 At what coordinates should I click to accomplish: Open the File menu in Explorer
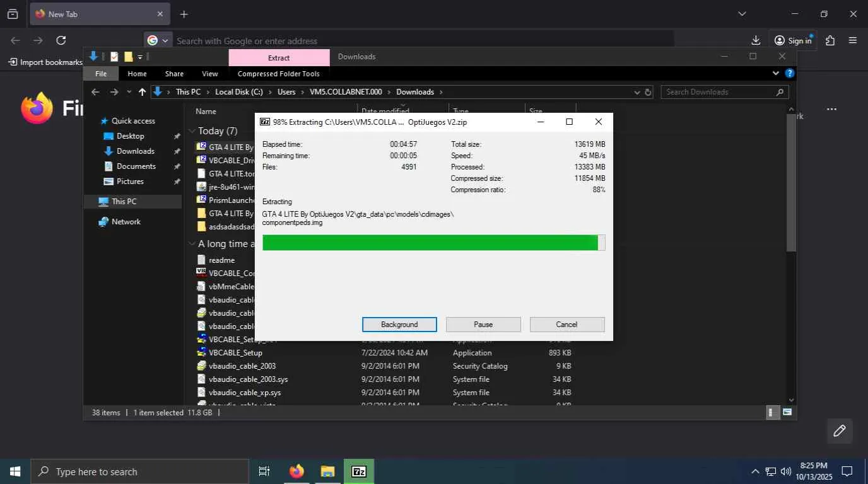101,74
